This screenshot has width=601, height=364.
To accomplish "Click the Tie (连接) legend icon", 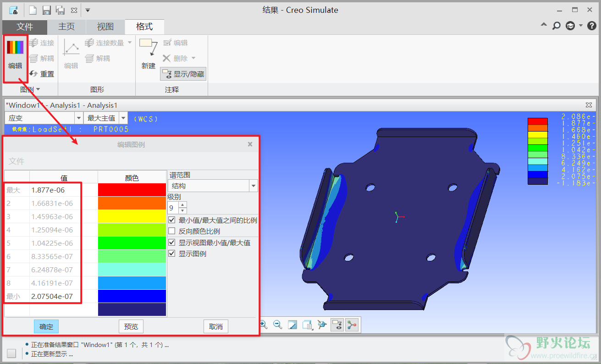I will click(33, 43).
